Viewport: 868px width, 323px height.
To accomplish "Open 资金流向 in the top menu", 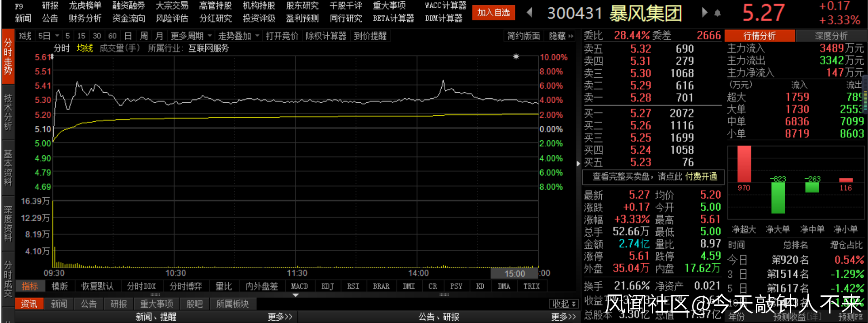I will point(128,18).
